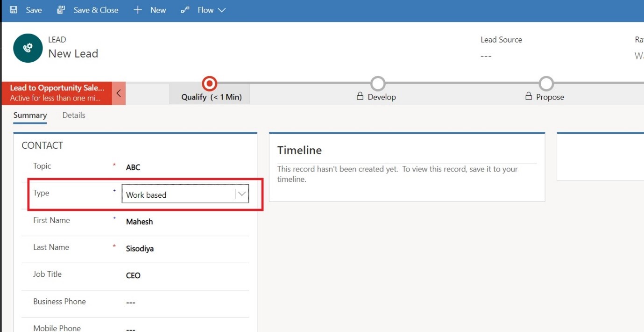Open the Flow dropdown chevron
Screen dimensions: 644x332
[221, 10]
